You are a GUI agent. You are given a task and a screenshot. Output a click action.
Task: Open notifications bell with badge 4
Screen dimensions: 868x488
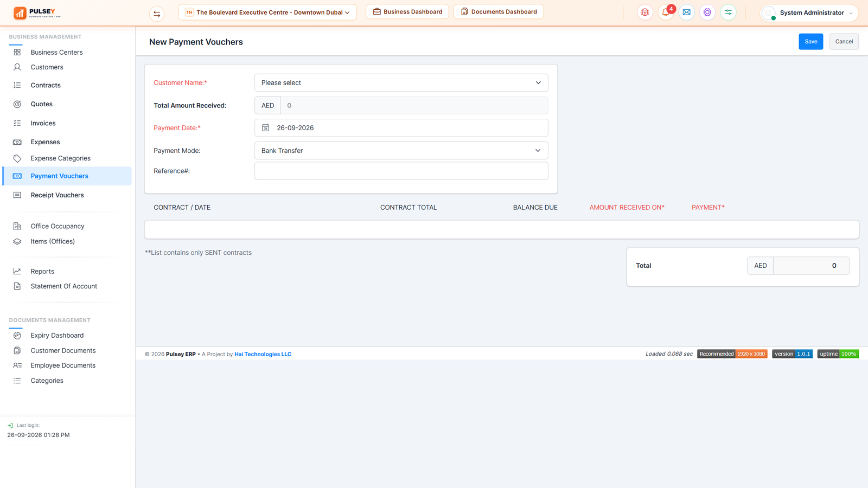(x=666, y=12)
